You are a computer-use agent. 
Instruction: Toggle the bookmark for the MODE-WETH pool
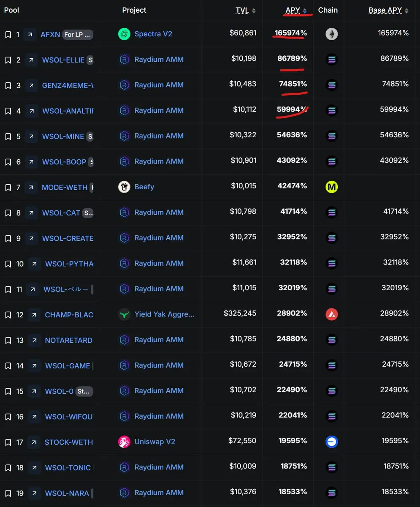pos(8,187)
